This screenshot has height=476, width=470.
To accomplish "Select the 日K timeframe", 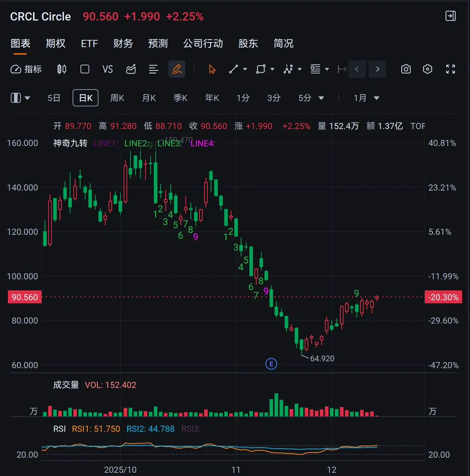I will (x=86, y=98).
